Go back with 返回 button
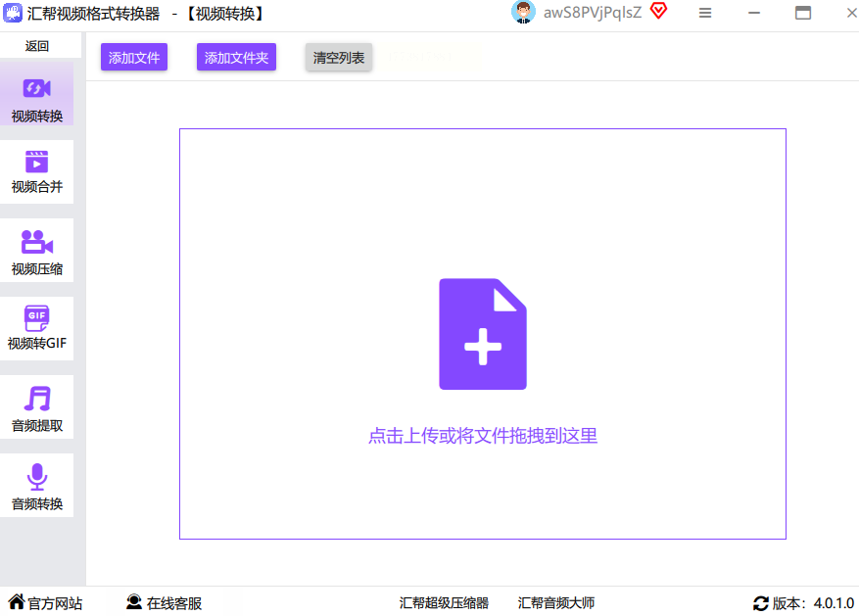This screenshot has width=859, height=616. coord(36,46)
